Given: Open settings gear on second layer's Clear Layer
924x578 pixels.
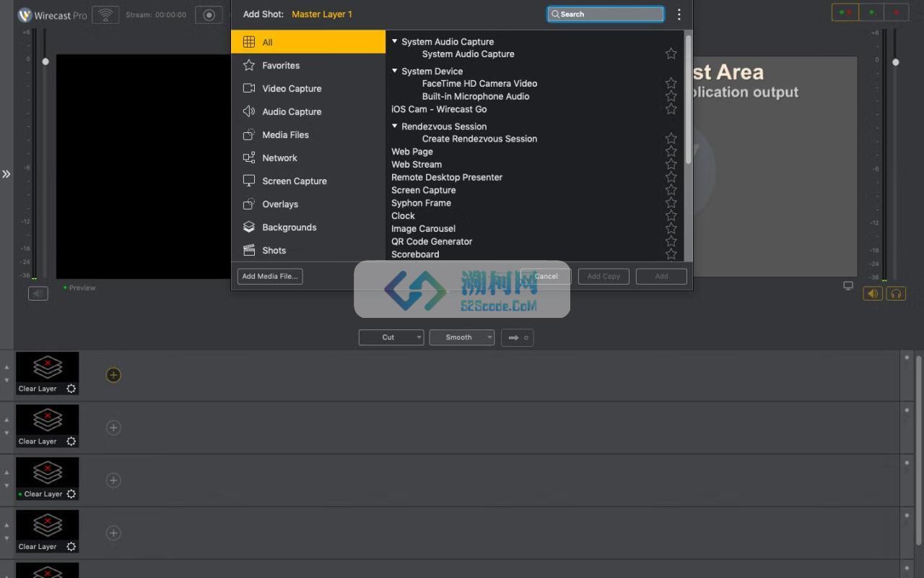Looking at the screenshot, I should (x=71, y=441).
